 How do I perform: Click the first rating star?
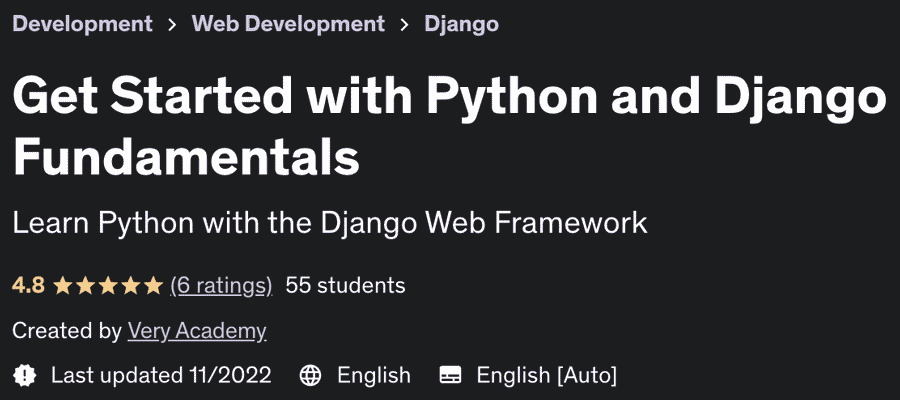tap(62, 286)
